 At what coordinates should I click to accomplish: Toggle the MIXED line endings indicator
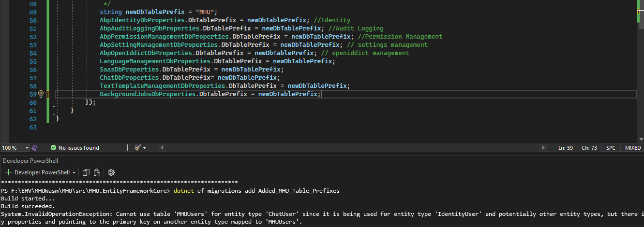pos(633,148)
